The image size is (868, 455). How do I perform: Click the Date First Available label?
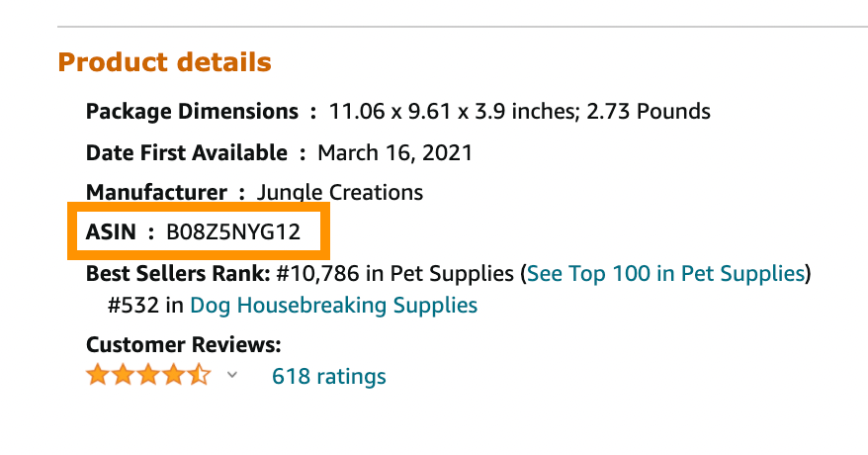pyautogui.click(x=187, y=152)
